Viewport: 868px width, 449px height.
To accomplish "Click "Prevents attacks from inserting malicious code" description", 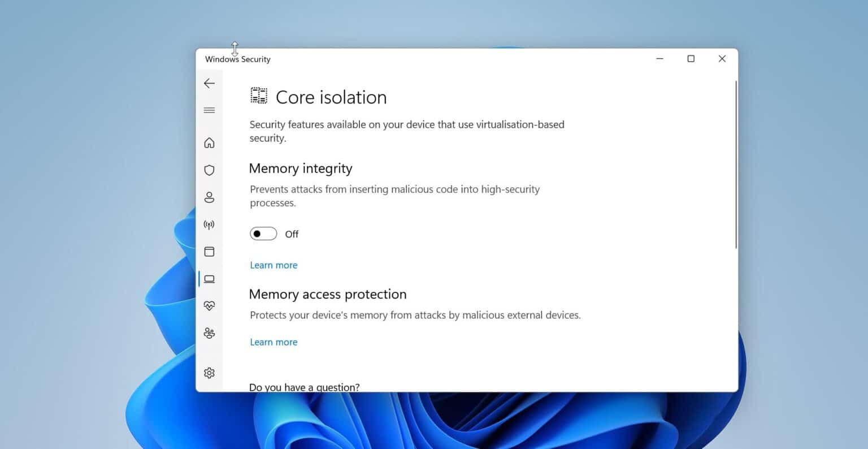I will click(x=395, y=196).
